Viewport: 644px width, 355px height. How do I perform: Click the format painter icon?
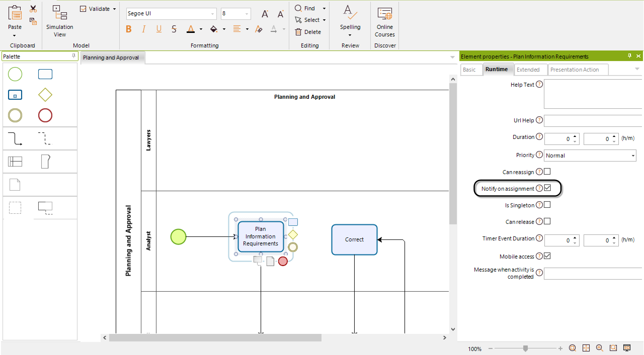tap(258, 29)
